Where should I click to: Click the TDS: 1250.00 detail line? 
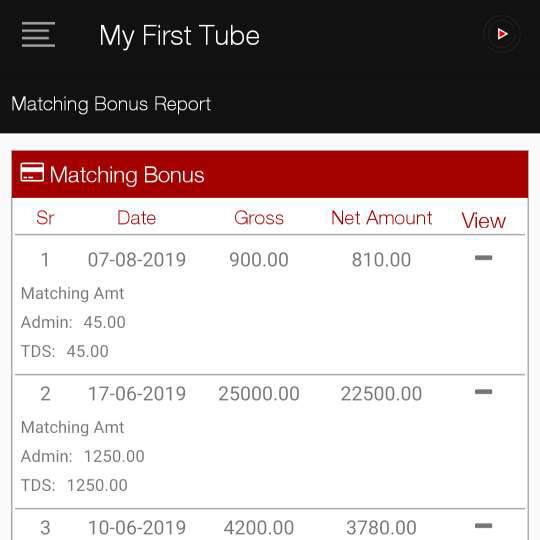click(74, 485)
